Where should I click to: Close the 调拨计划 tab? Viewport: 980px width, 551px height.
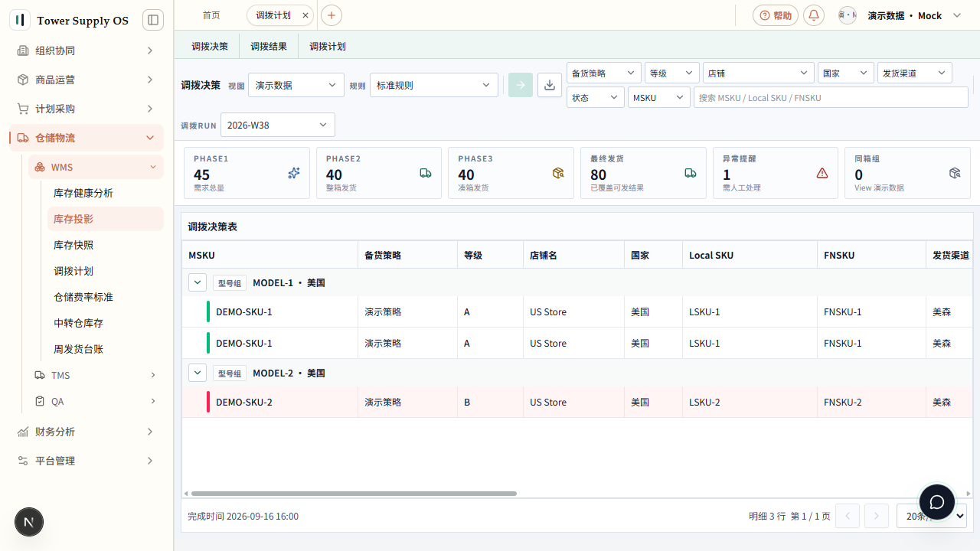click(305, 15)
